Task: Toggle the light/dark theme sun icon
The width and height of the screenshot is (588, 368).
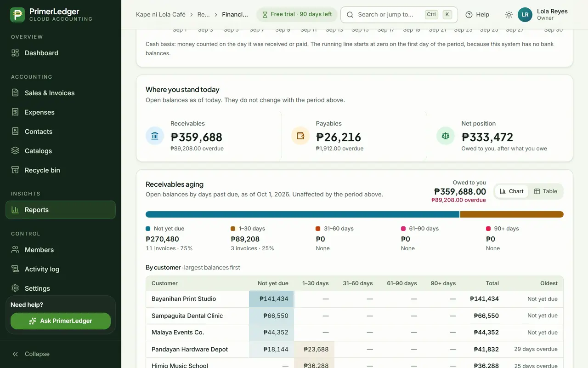Action: [x=509, y=15]
